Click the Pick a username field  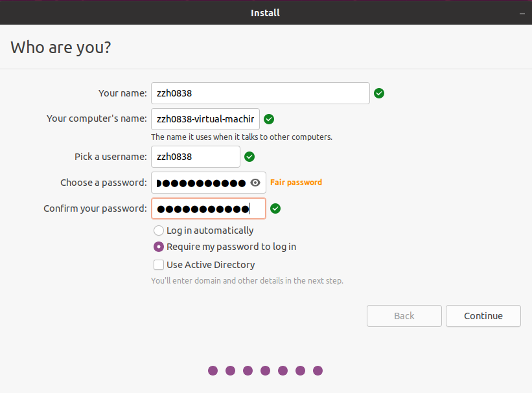(195, 157)
